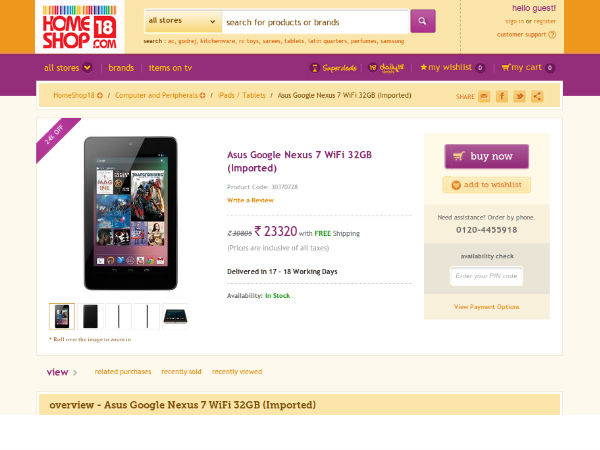Open my cart
The image size is (600, 450).
point(527,68)
